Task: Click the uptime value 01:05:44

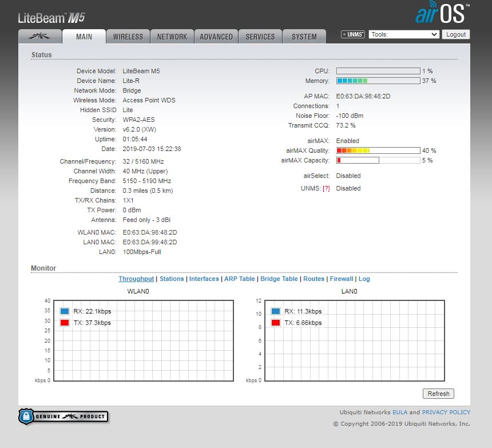Action: 135,139
